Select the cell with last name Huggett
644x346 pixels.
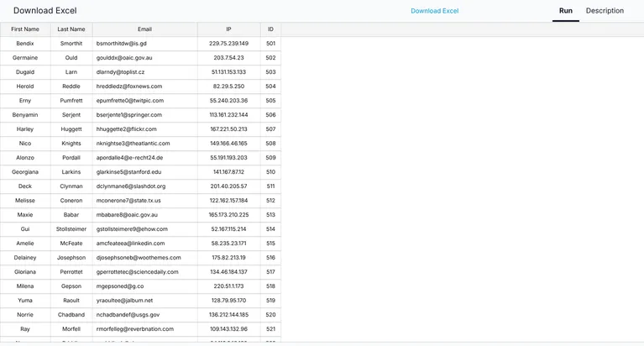[x=71, y=129]
